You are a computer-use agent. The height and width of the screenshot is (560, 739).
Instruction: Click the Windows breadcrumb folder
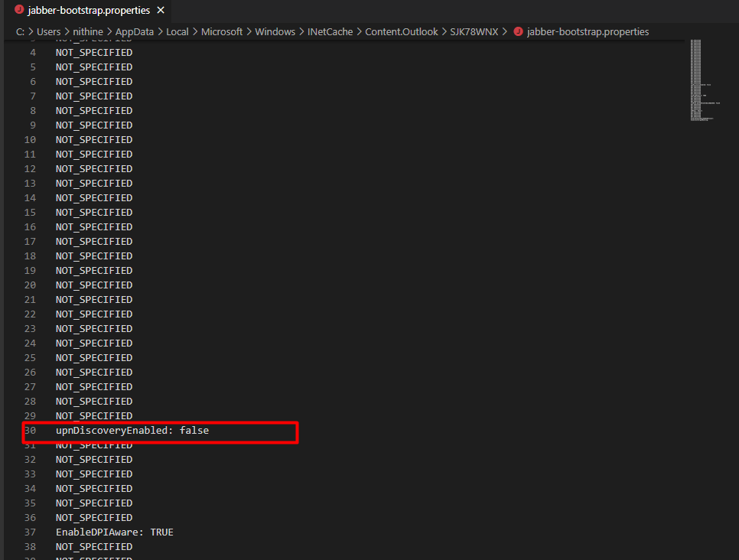tap(275, 31)
